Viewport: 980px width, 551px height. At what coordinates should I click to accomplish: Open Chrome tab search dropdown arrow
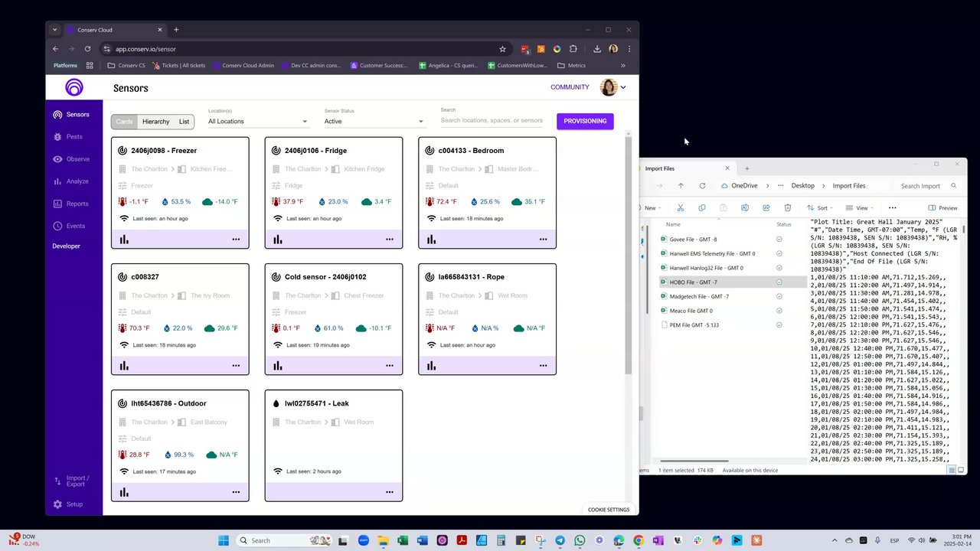54,30
